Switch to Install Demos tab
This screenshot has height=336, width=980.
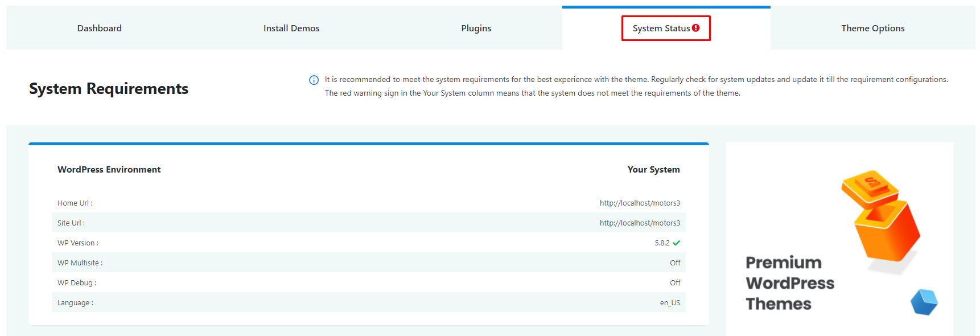click(x=291, y=28)
